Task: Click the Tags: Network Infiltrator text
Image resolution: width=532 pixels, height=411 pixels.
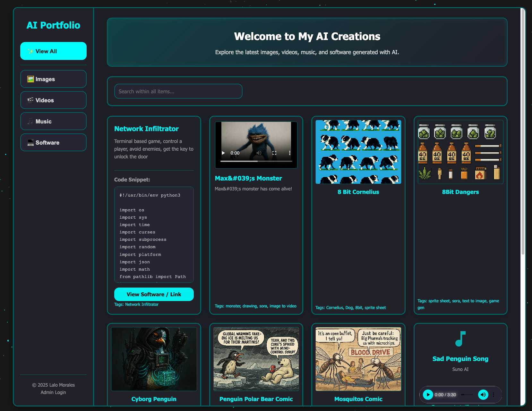Action: [136, 305]
